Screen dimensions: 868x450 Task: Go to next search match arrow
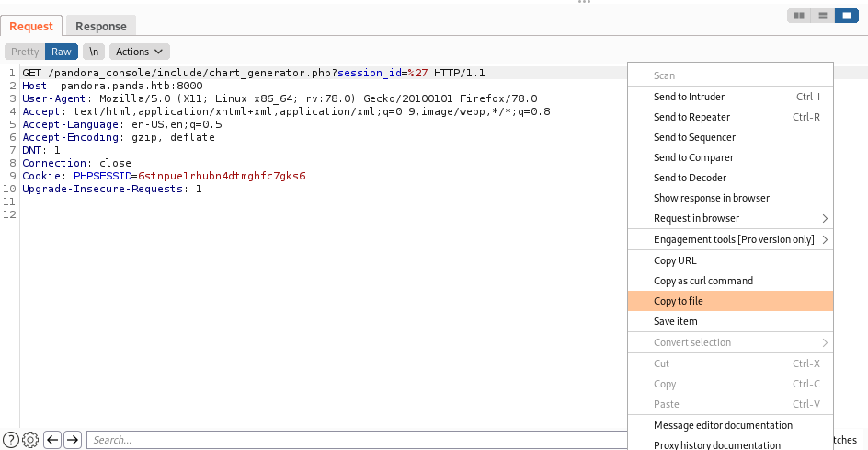coord(73,440)
